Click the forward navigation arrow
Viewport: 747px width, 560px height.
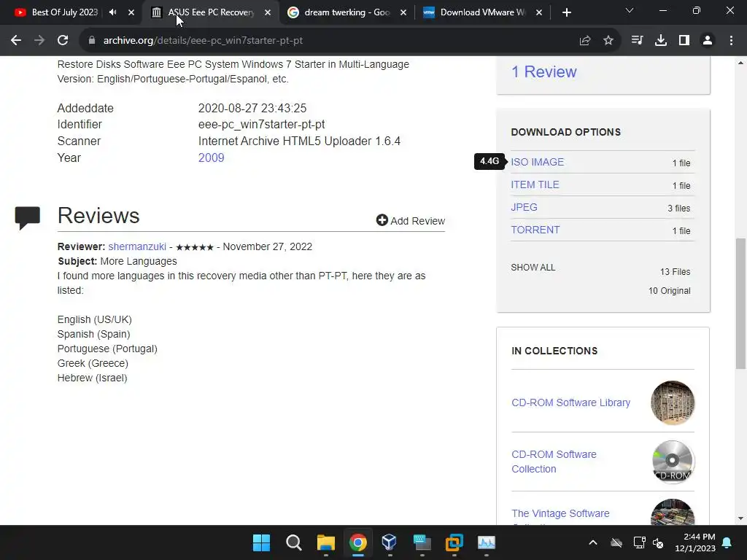point(39,41)
